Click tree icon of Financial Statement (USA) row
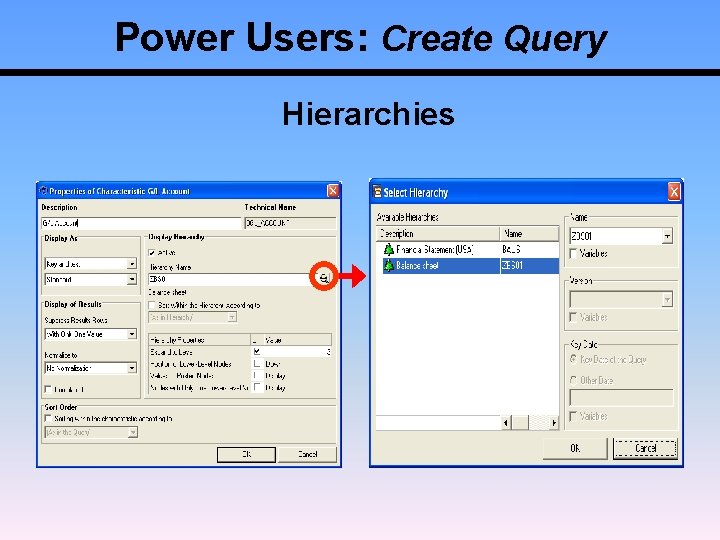This screenshot has height=540, width=720. (x=389, y=249)
